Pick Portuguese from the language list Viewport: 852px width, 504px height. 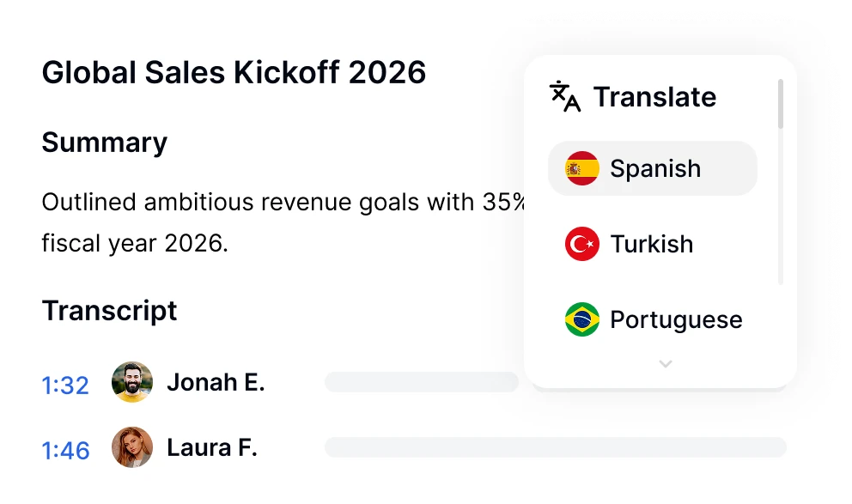coord(675,319)
